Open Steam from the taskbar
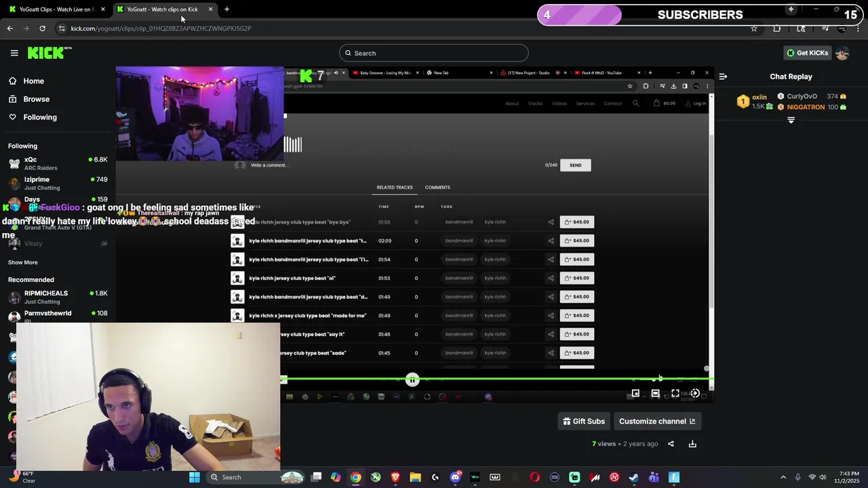This screenshot has height=488, width=868. click(634, 477)
